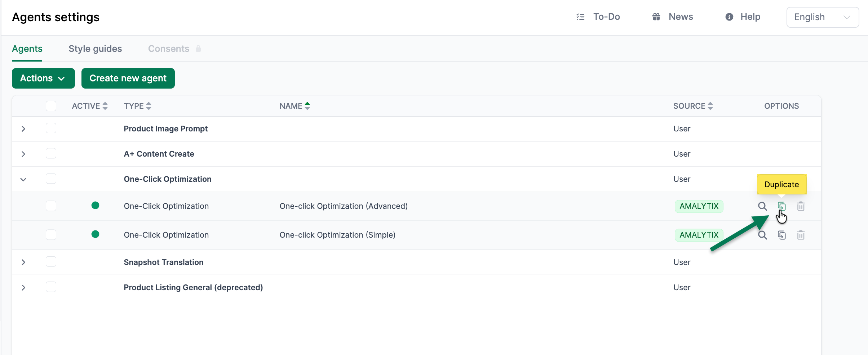
Task: Click trash icon for Simple optimization agent
Action: click(x=801, y=235)
